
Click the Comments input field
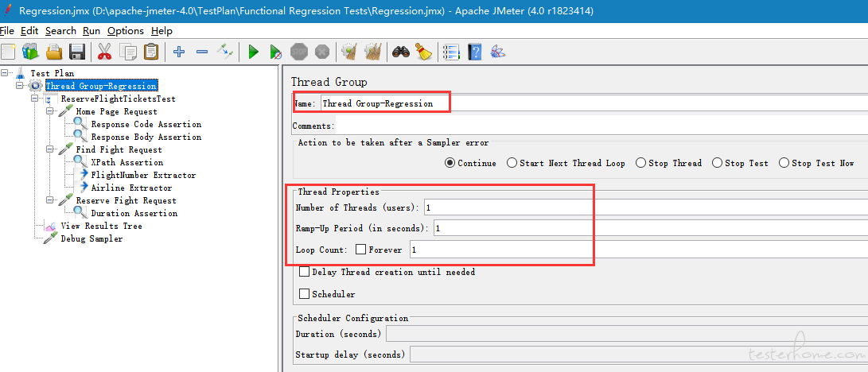601,126
